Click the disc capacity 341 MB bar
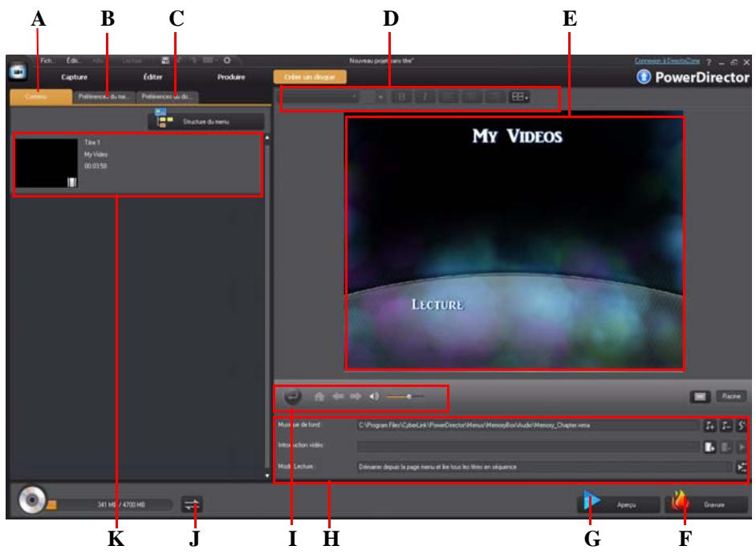756x554 pixels. pyautogui.click(x=110, y=505)
